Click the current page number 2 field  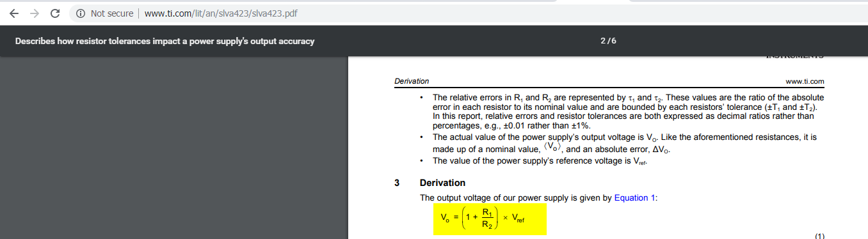coord(602,42)
